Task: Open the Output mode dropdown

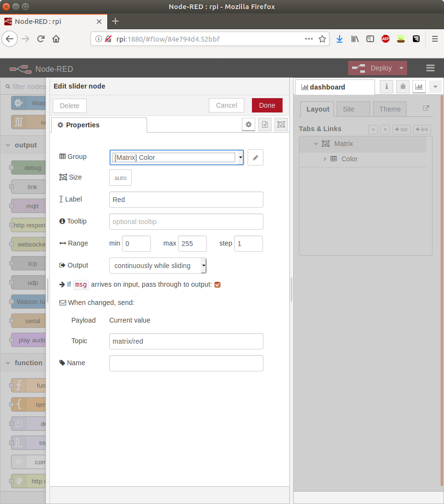Action: coord(158,266)
